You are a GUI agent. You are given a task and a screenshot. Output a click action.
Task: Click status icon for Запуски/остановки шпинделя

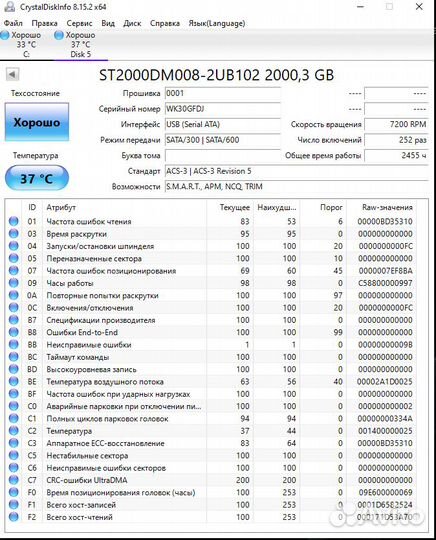pyautogui.click(x=14, y=246)
